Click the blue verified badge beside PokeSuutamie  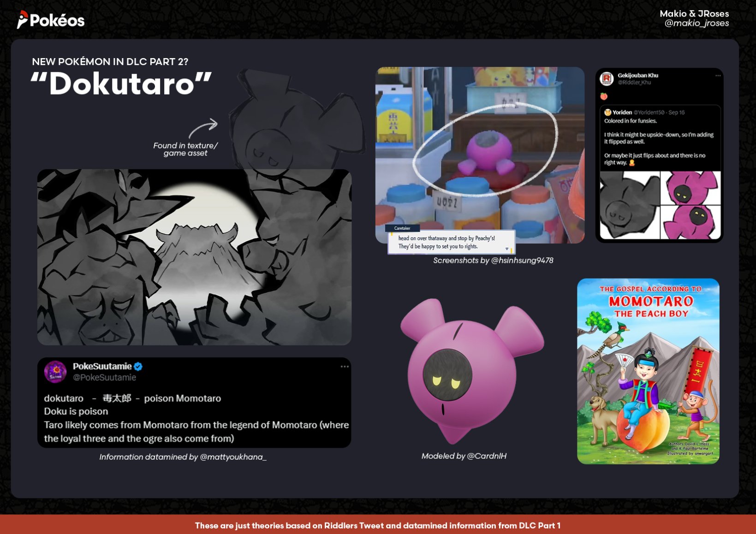[138, 367]
